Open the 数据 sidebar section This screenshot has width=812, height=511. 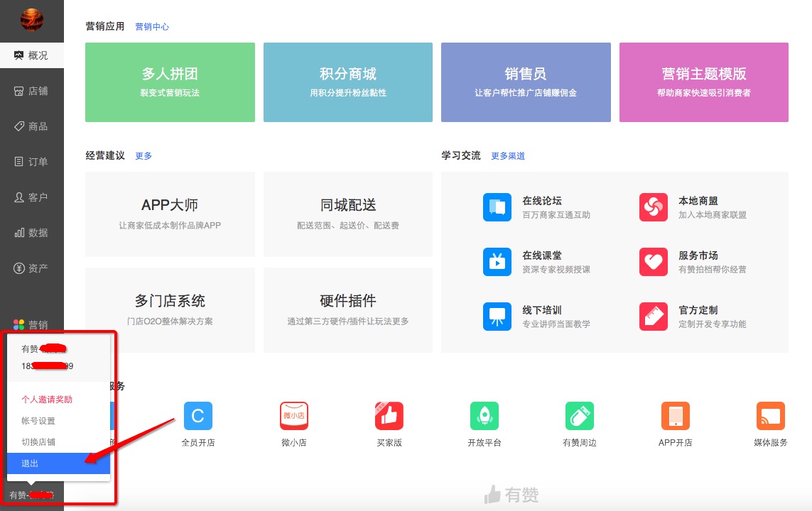pos(31,233)
